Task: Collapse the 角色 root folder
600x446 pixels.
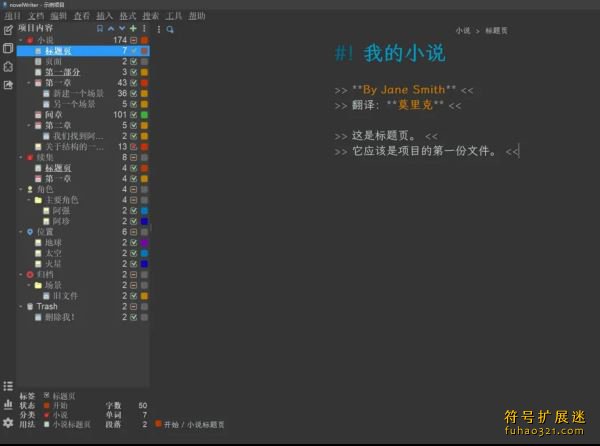Action: (x=21, y=189)
